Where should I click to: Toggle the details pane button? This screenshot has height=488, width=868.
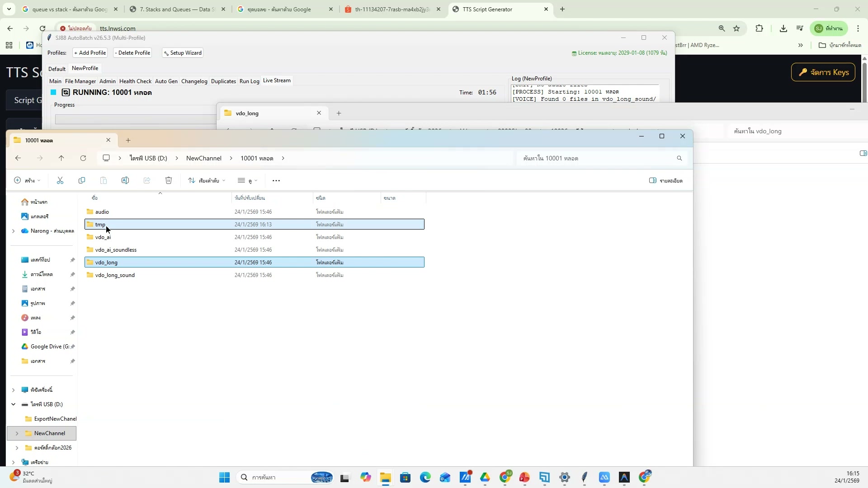click(x=666, y=181)
